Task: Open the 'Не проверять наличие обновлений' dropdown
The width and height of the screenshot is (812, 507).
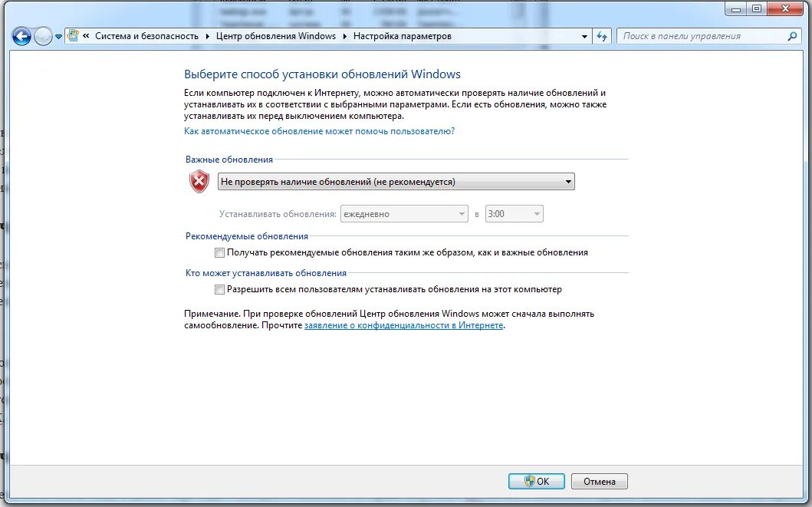Action: pyautogui.click(x=396, y=181)
